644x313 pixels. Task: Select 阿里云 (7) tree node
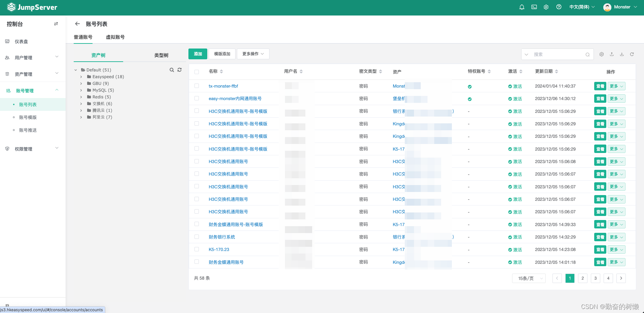(102, 117)
